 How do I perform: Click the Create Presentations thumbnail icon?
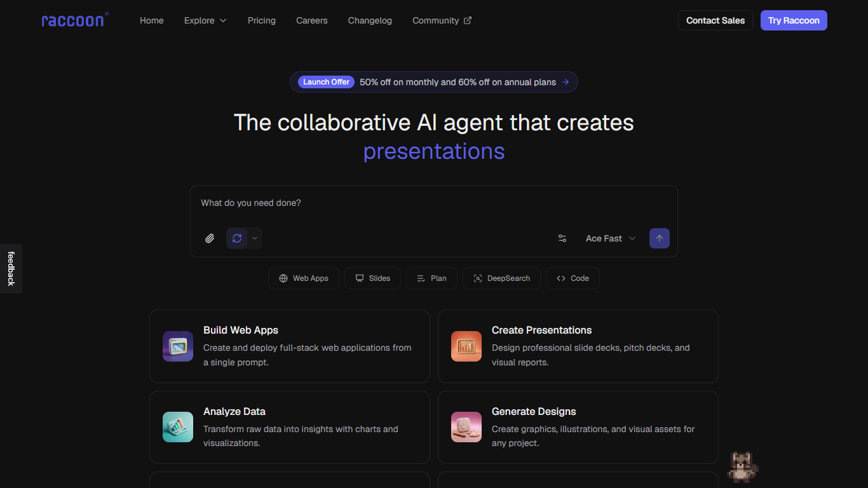466,346
